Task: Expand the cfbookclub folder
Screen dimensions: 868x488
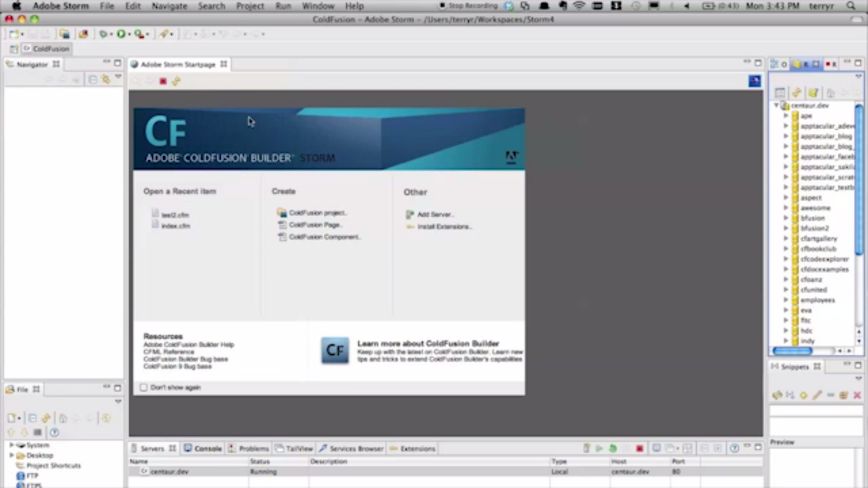Action: (786, 249)
